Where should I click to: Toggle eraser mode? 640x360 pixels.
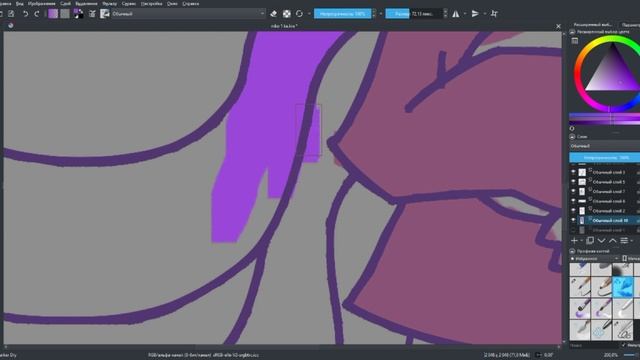pos(274,14)
